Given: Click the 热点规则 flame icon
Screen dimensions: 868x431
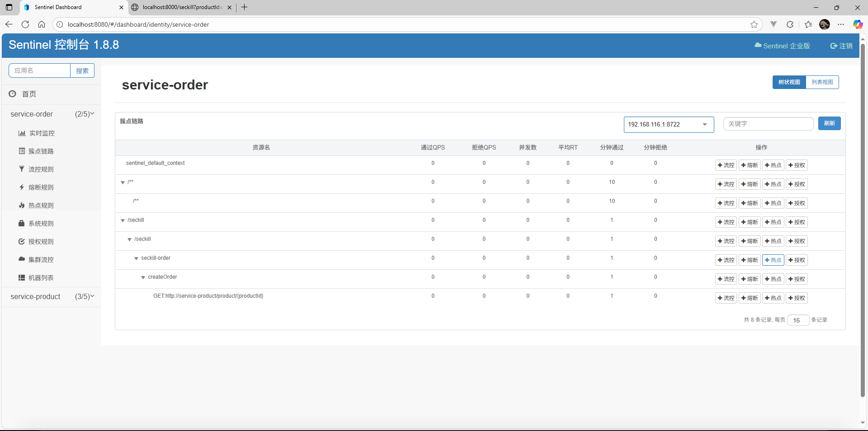Looking at the screenshot, I should click(x=22, y=205).
